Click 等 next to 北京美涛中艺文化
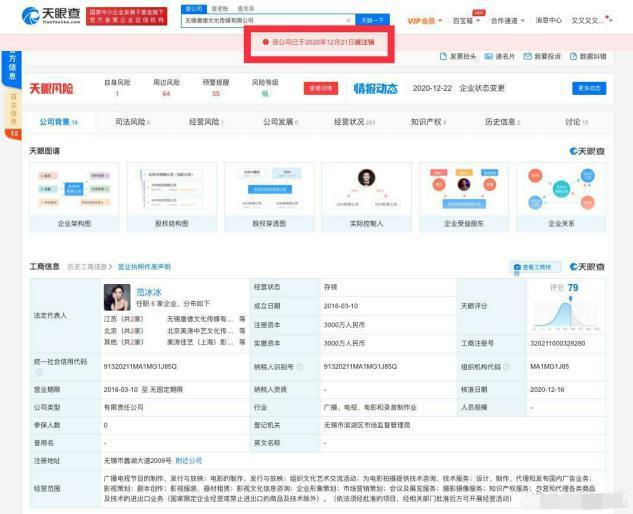Screen dimensions: 633x514 (x=242, y=331)
